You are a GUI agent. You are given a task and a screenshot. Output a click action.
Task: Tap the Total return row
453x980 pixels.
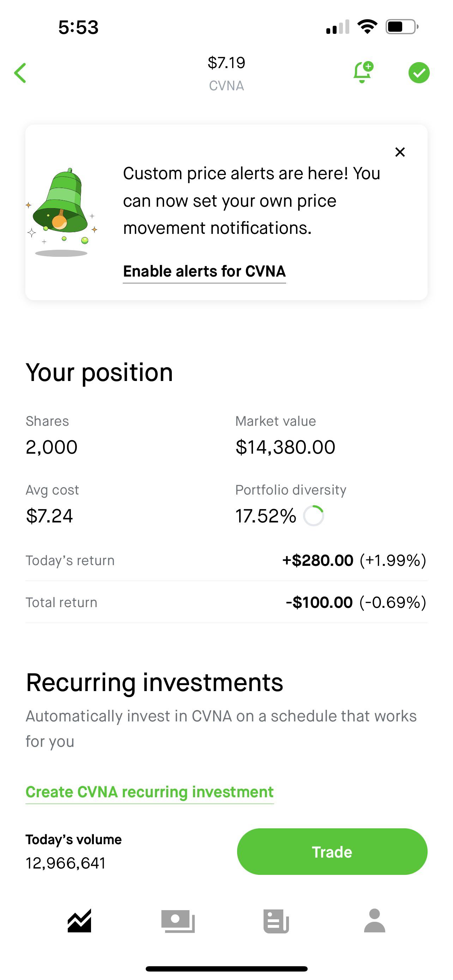[x=226, y=602]
